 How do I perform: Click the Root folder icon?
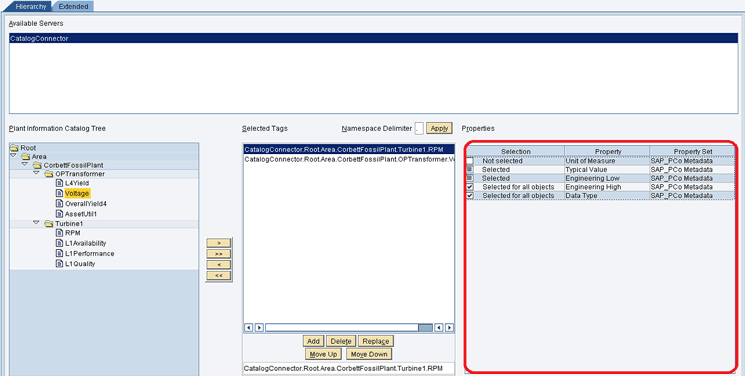pos(15,148)
